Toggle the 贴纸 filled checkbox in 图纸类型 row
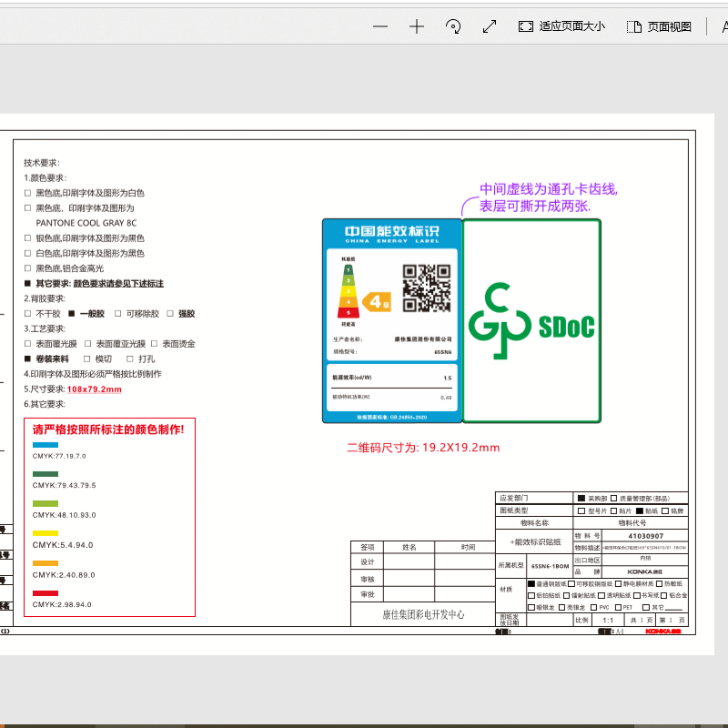This screenshot has height=728, width=728. point(640,511)
